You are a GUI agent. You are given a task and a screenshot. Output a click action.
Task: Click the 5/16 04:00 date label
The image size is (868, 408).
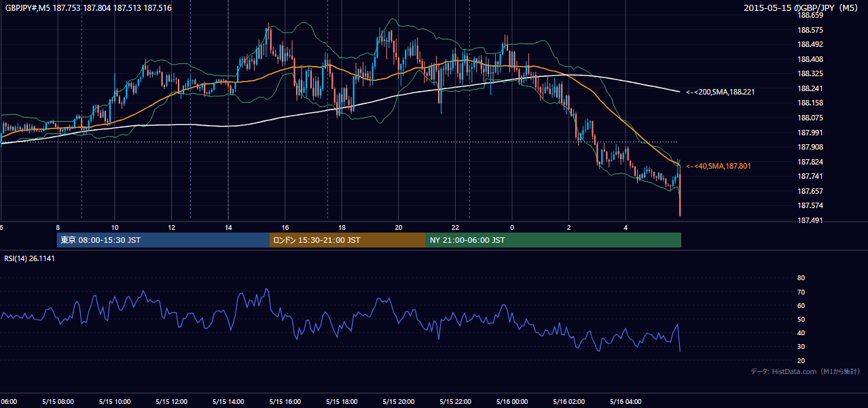click(625, 402)
